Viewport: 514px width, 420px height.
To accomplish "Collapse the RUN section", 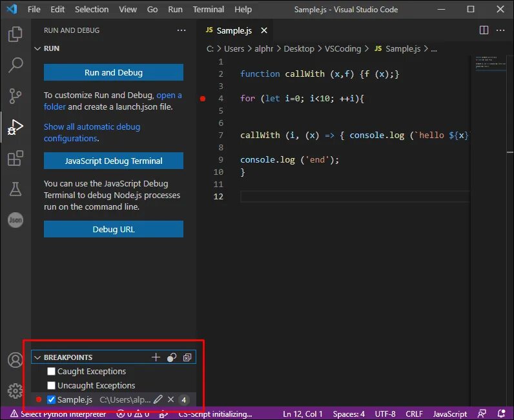I will click(x=37, y=48).
